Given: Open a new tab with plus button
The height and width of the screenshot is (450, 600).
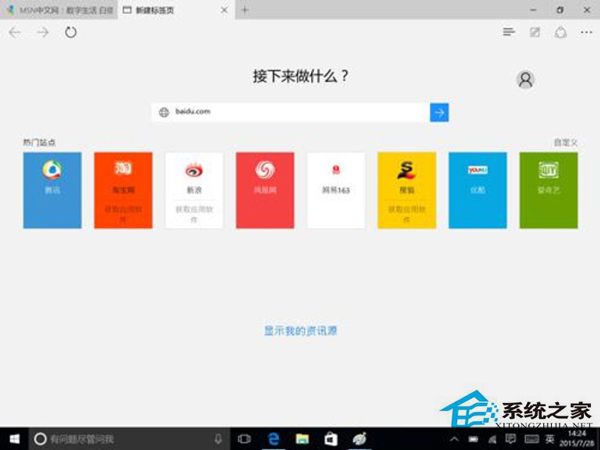Looking at the screenshot, I should (245, 10).
